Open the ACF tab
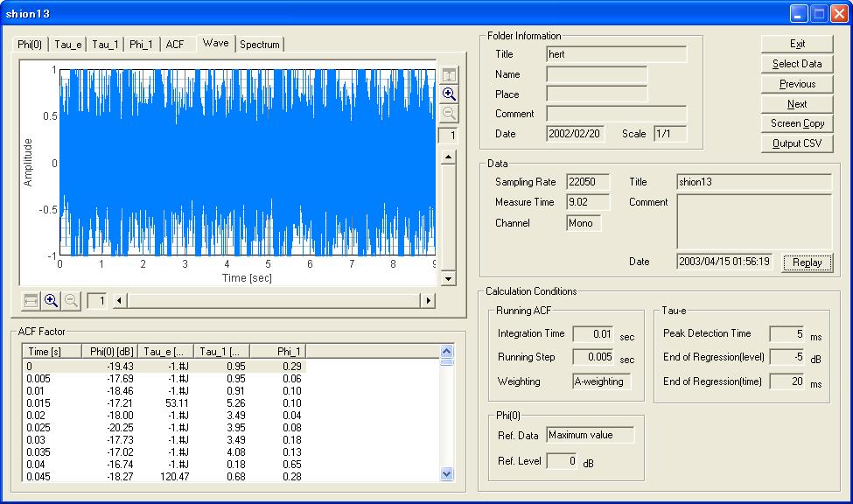853x504 pixels. tap(175, 45)
